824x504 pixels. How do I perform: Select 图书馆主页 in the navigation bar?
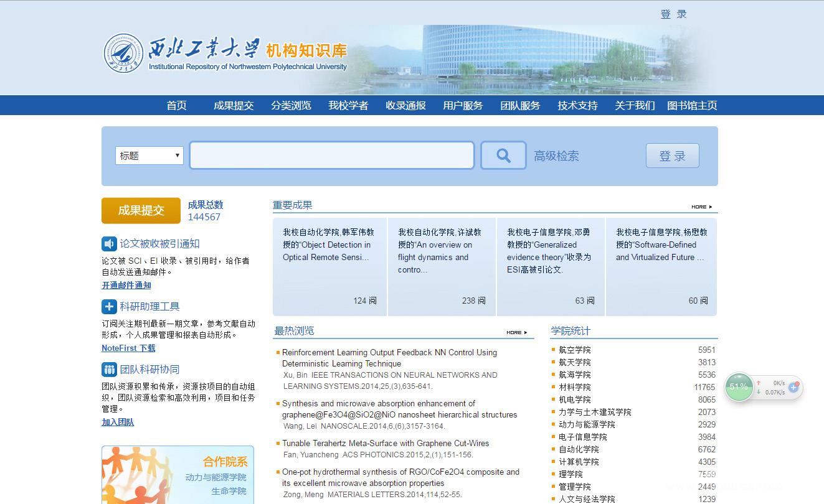692,106
